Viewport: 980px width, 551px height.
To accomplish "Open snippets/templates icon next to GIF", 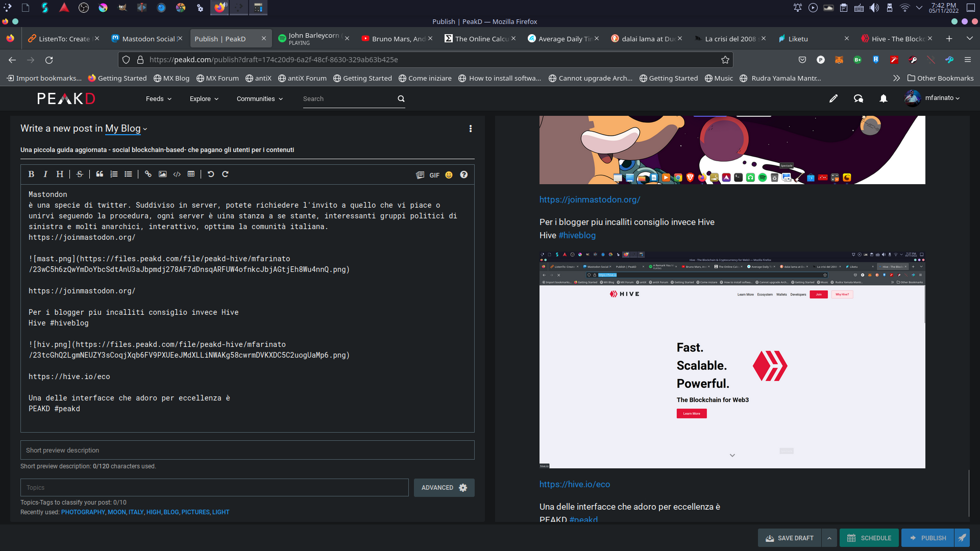I will tap(420, 175).
